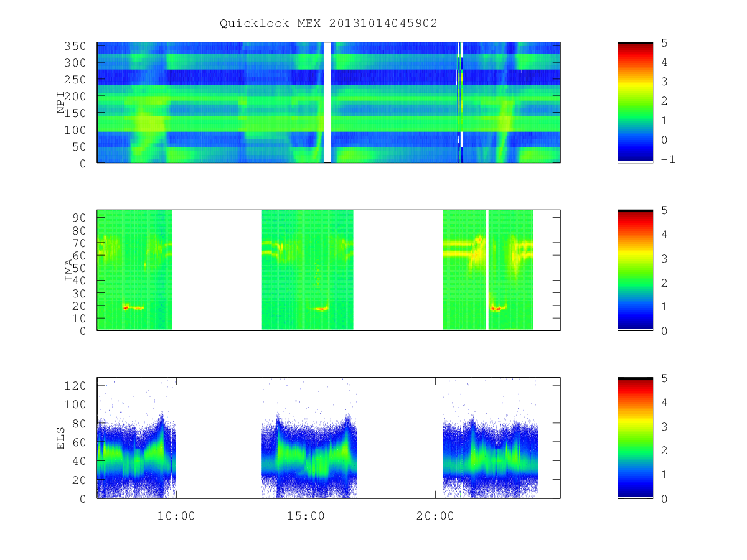
Task: Click the 2 label on ELS colorbar
Action: click(665, 450)
